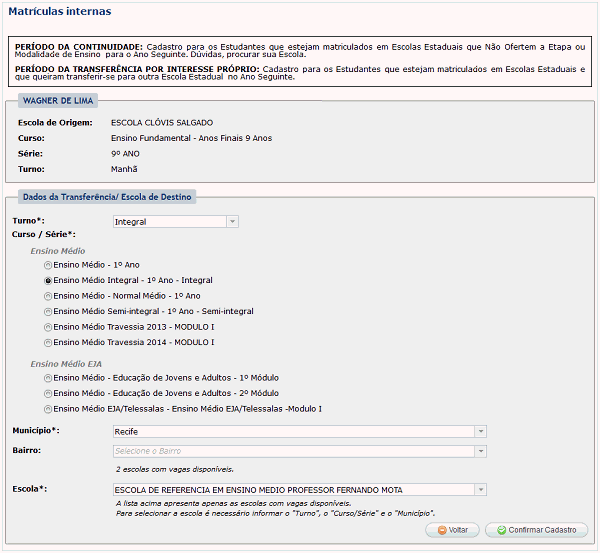The image size is (600, 553).
Task: Click the Matrículas internas page title
Action: [60, 12]
